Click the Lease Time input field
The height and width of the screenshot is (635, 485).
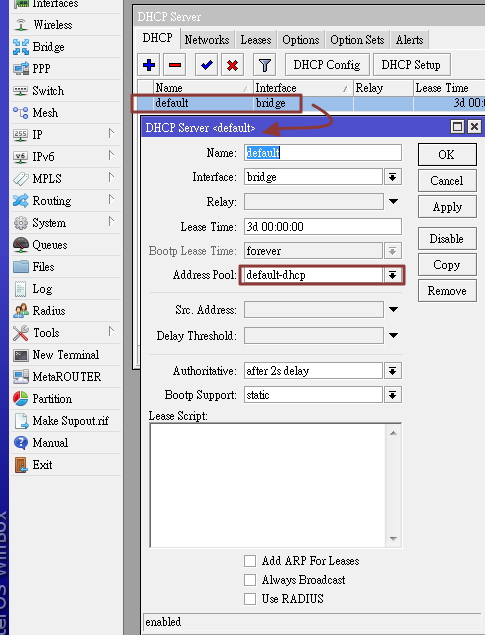point(323,227)
